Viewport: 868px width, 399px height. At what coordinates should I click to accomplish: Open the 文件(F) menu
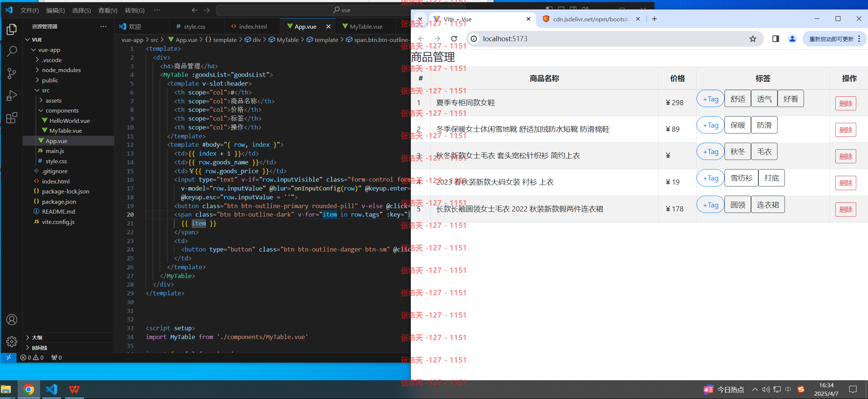coord(29,10)
